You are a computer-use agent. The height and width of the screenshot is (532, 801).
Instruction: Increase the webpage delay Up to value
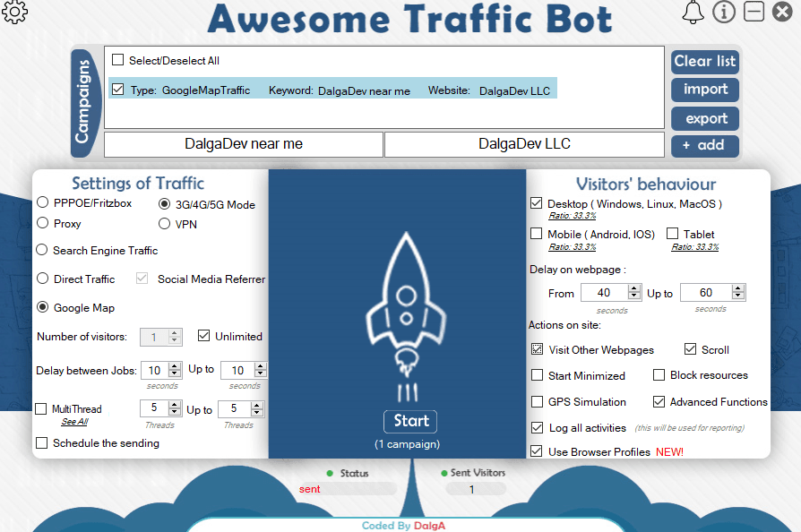[737, 288]
